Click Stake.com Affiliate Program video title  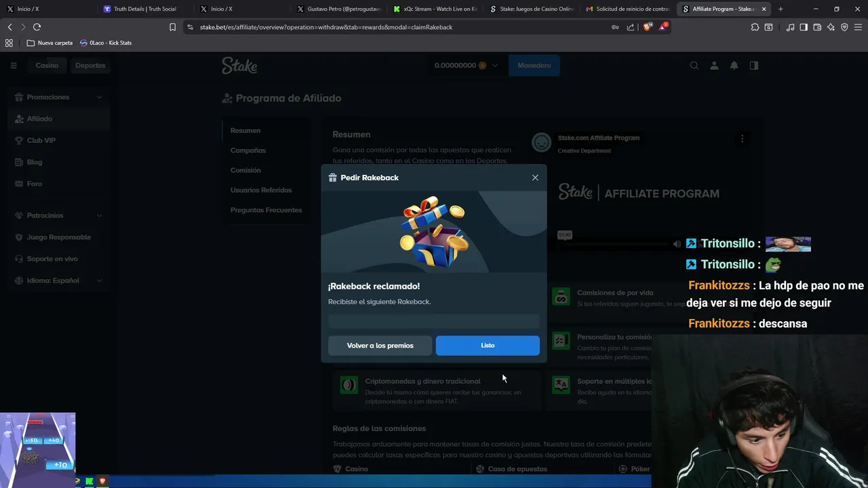click(598, 138)
